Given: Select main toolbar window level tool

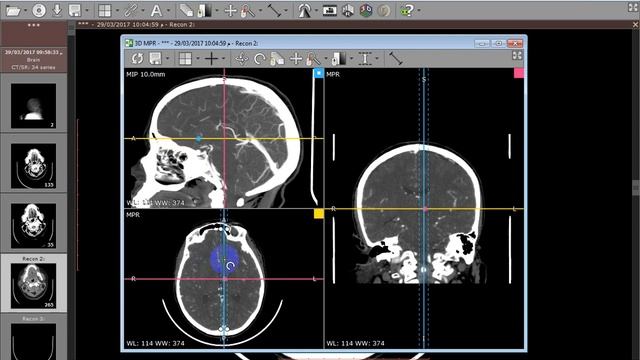Looking at the screenshot, I should 204,10.
